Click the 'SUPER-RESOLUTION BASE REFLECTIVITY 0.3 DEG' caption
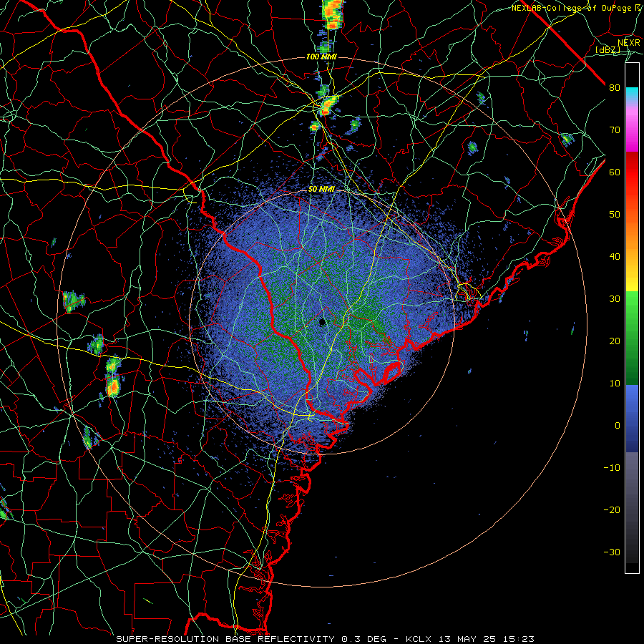Image resolution: width=644 pixels, height=644 pixels. 251,639
